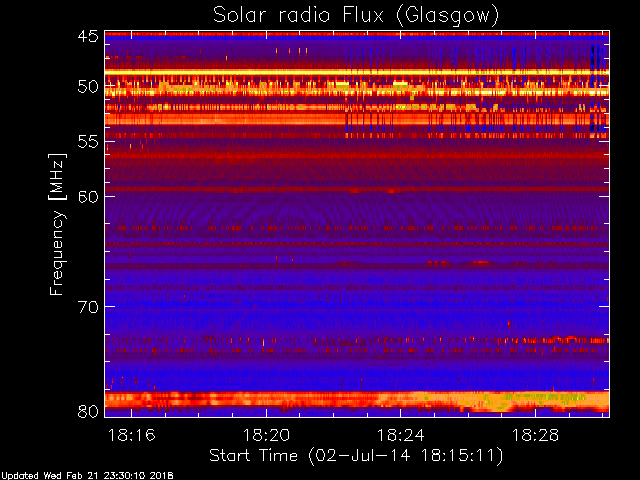Click the "Frequency [MHz]" axis label
Image resolution: width=640 pixels, height=480 pixels.
tap(57, 224)
